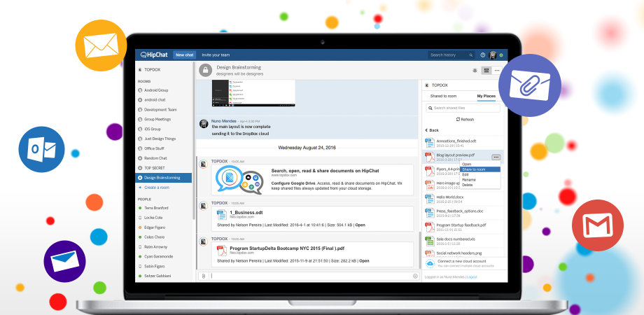
Task: Click Open link on 1_Business.odt message
Action: coord(360,225)
